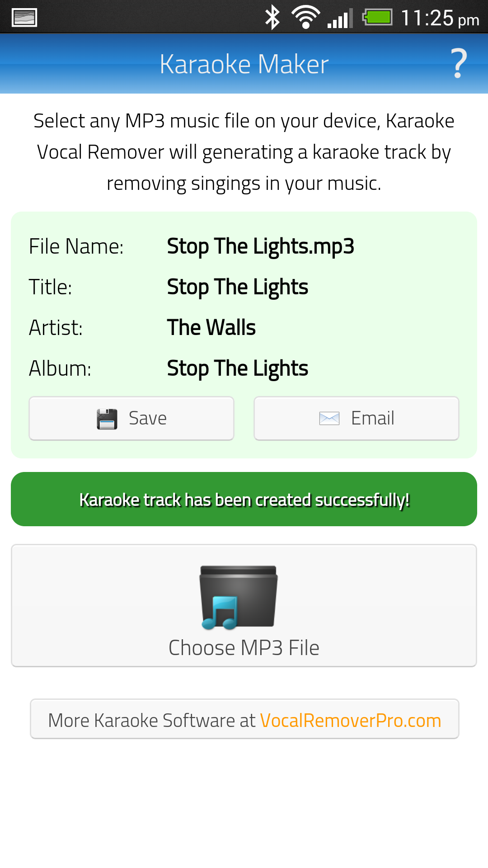Tap the clock showing 11:25 pm

(441, 18)
